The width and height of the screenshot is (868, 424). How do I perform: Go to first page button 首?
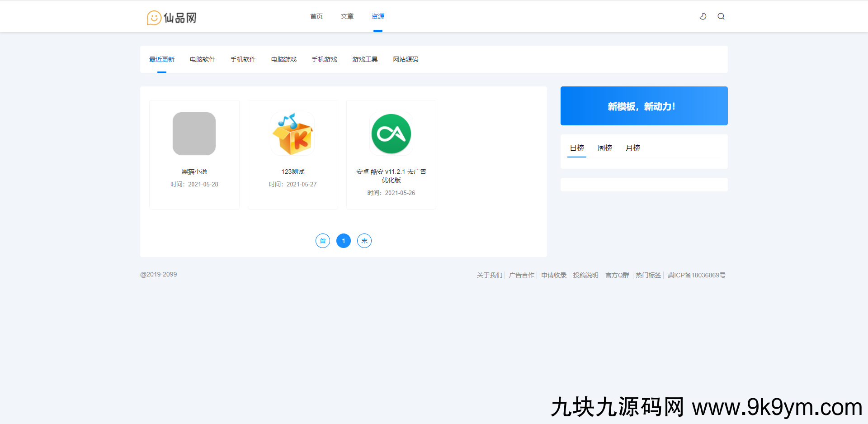[323, 241]
